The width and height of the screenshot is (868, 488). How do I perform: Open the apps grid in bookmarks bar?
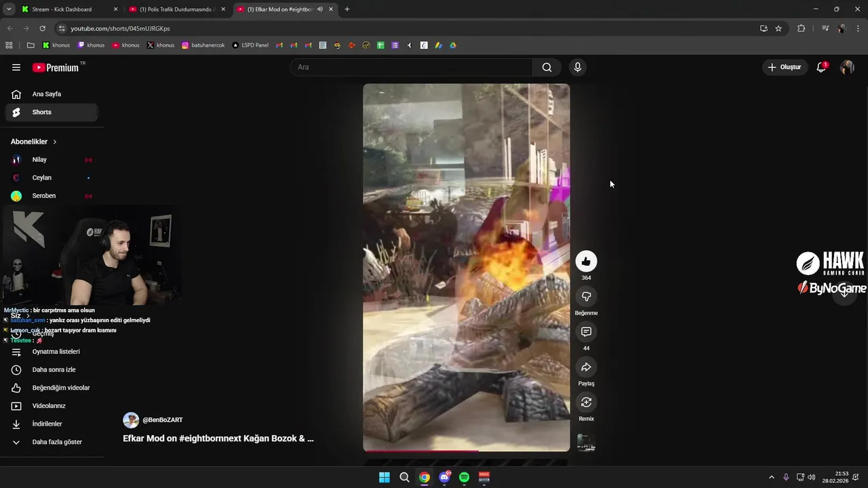(9, 45)
